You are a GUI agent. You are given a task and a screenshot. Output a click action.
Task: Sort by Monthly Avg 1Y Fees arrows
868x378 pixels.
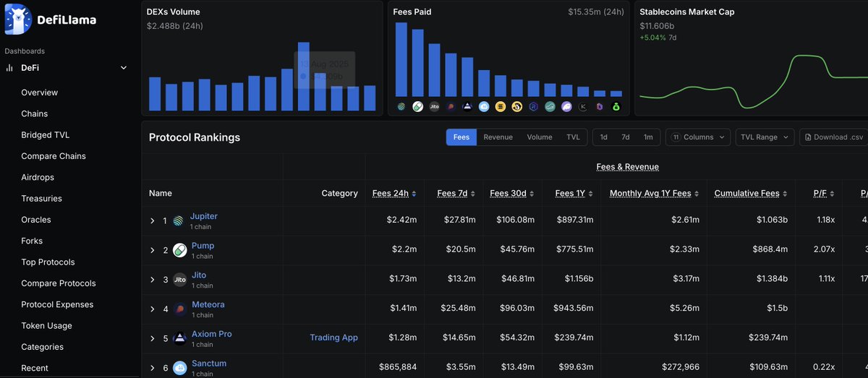pos(697,194)
